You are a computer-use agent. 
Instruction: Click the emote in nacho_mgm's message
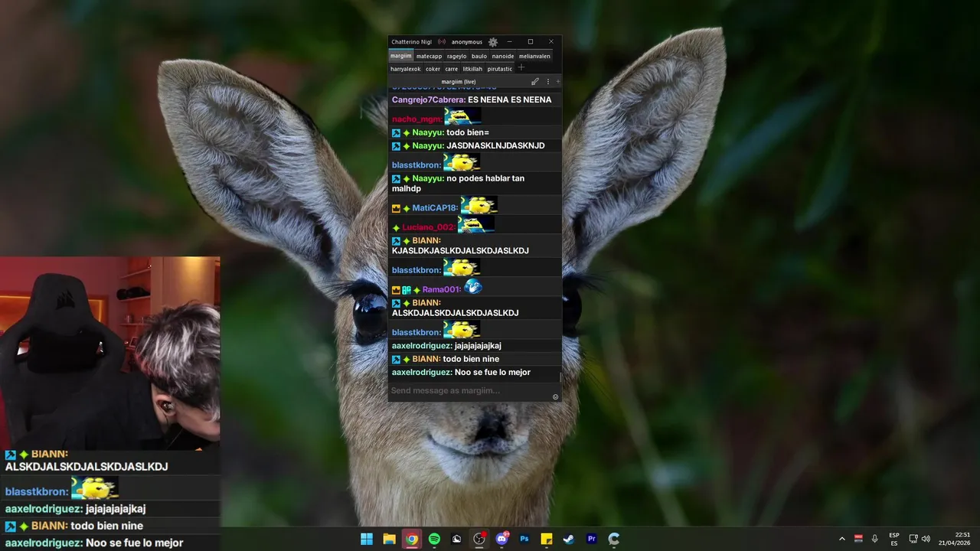[462, 116]
